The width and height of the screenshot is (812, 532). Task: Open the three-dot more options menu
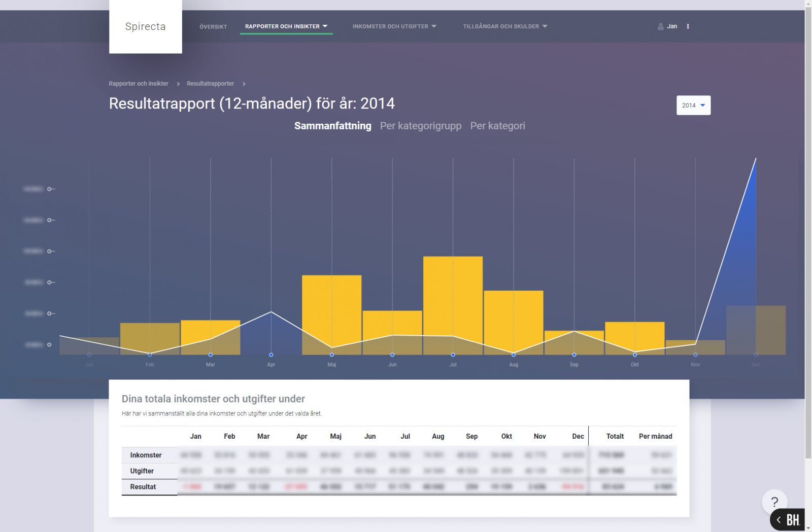pyautogui.click(x=688, y=26)
